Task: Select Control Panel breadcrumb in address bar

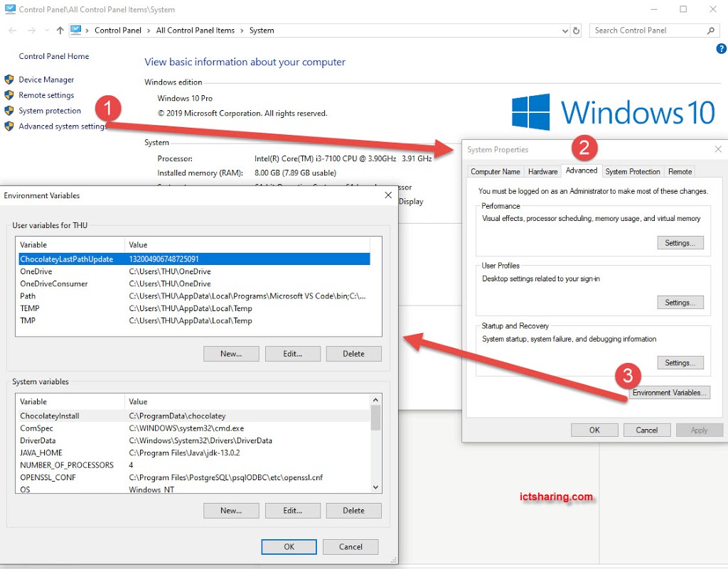Action: 118,31
